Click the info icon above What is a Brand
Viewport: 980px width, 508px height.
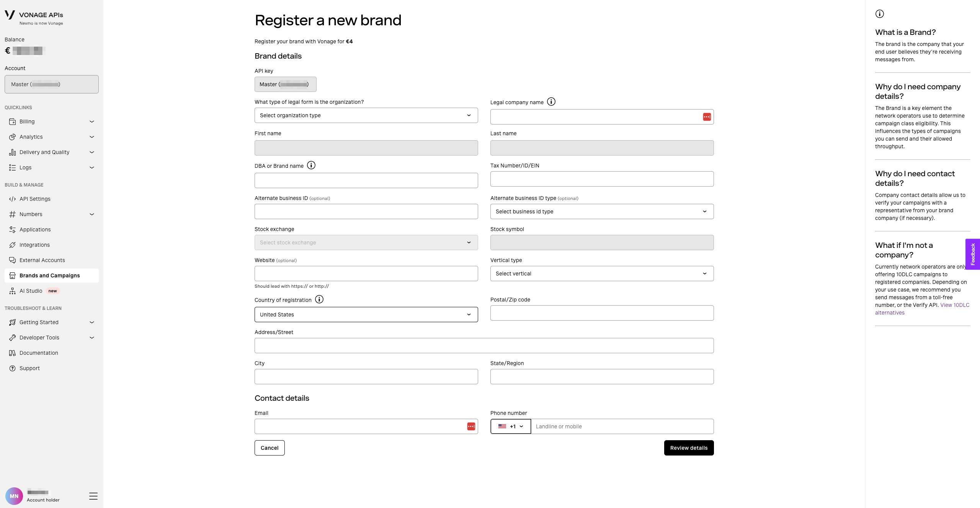point(880,14)
